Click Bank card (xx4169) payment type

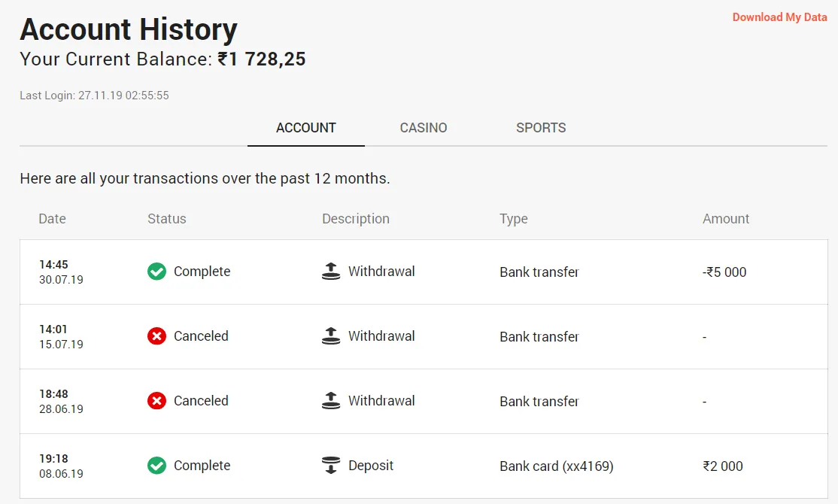557,466
